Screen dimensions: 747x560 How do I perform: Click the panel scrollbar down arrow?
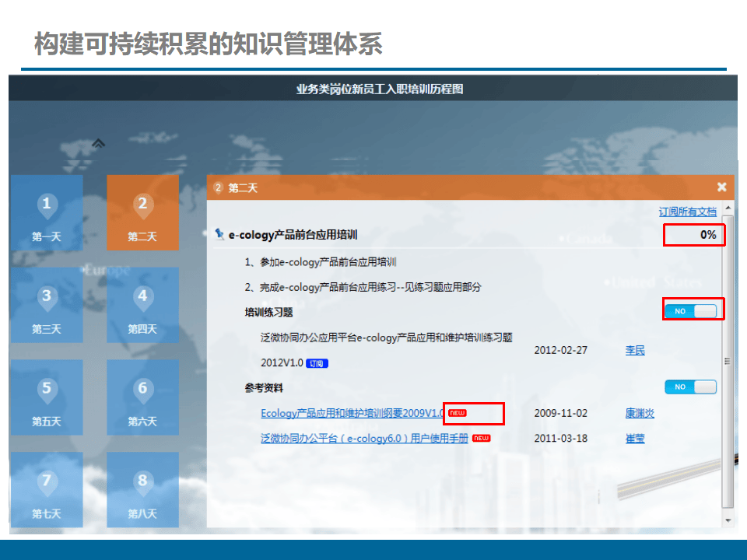point(728,520)
